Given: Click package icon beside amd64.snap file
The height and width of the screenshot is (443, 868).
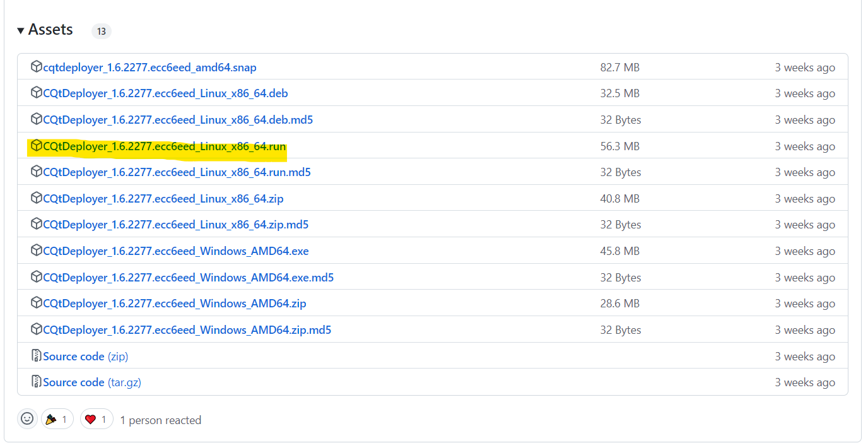Looking at the screenshot, I should [36, 66].
